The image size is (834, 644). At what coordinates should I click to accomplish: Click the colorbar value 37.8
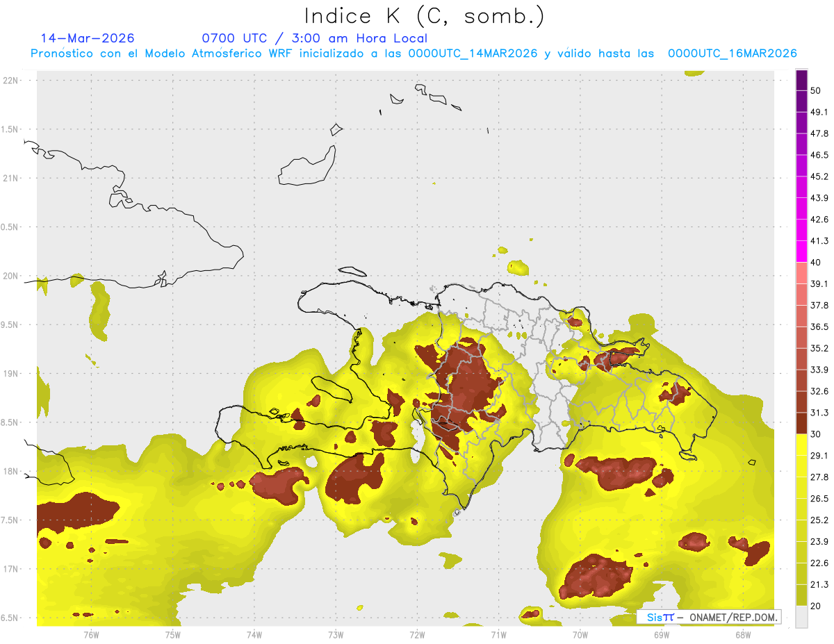pyautogui.click(x=820, y=305)
